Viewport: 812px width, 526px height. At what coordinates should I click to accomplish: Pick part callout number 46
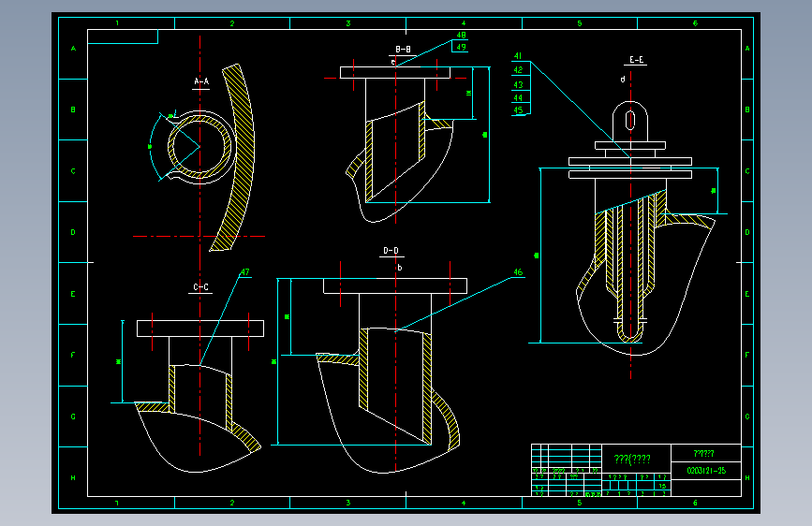tap(518, 271)
